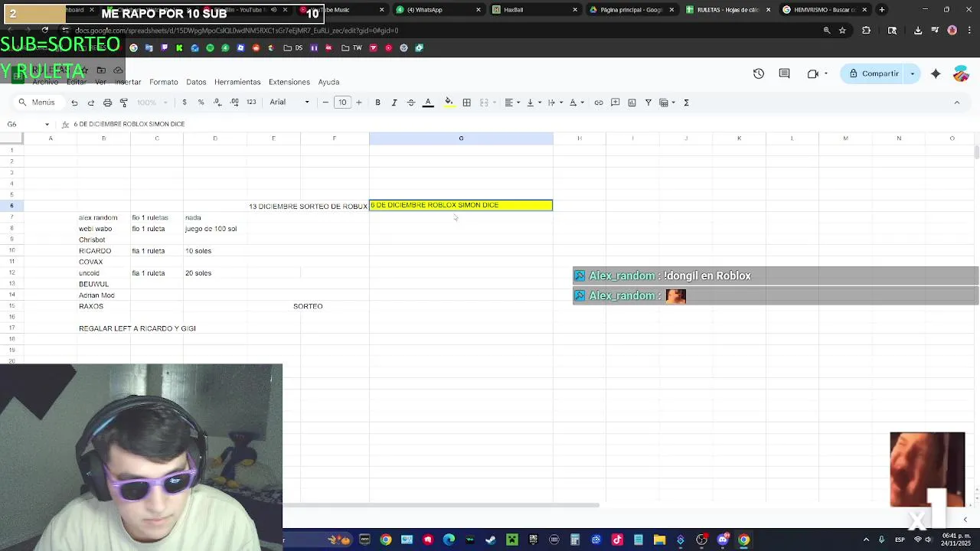980x551 pixels.
Task: Open the Herramientas menu
Action: 237,82
